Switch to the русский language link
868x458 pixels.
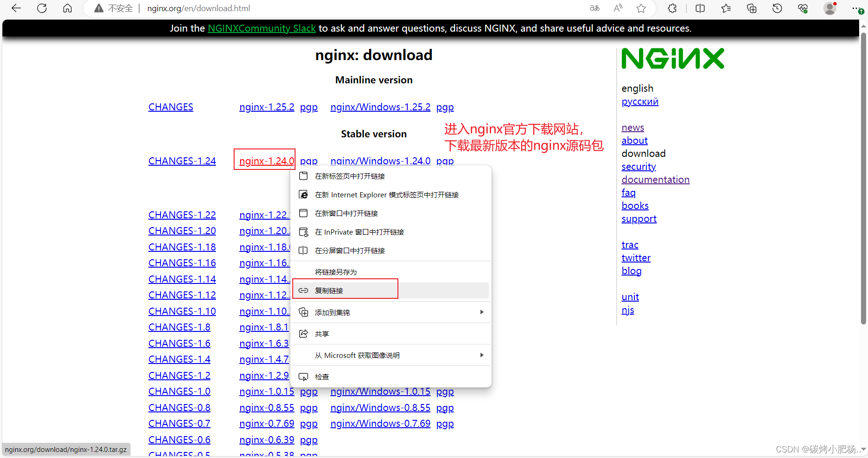tap(640, 101)
